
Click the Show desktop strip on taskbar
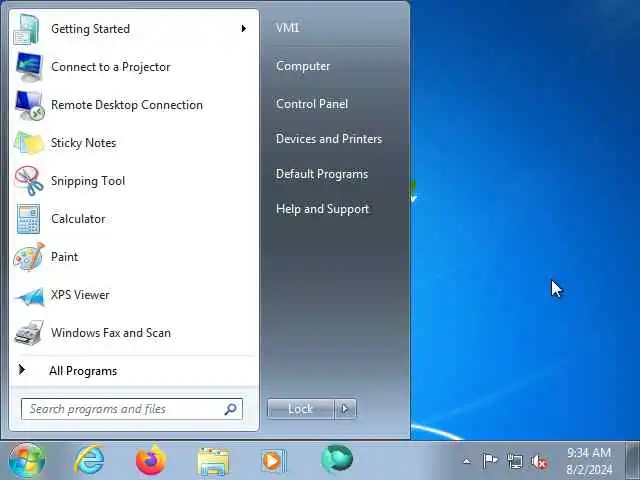tap(633, 460)
